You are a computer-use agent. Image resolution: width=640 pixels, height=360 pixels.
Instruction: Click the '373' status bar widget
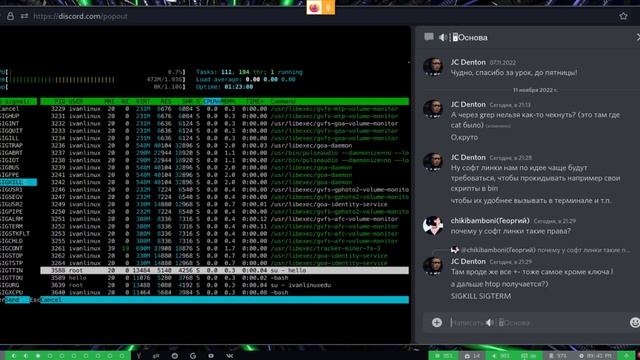559,356
